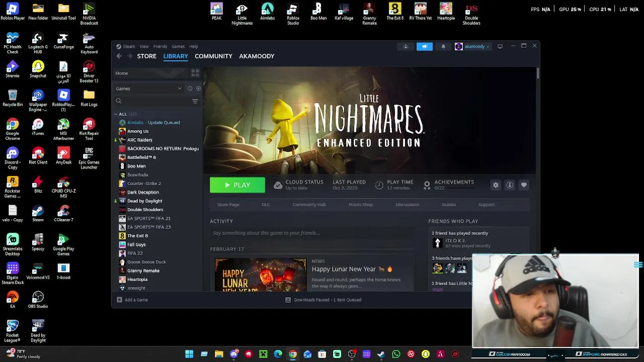
Task: Toggle library grid view icon
Action: 195,73
